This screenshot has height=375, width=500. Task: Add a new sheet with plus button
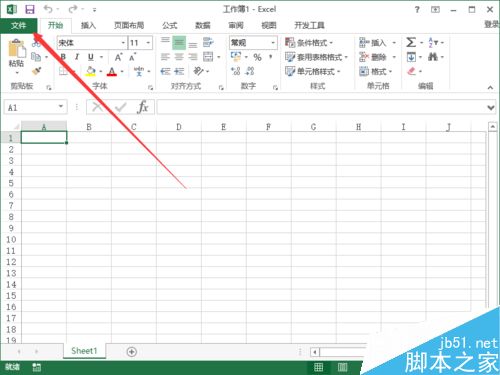pyautogui.click(x=132, y=352)
